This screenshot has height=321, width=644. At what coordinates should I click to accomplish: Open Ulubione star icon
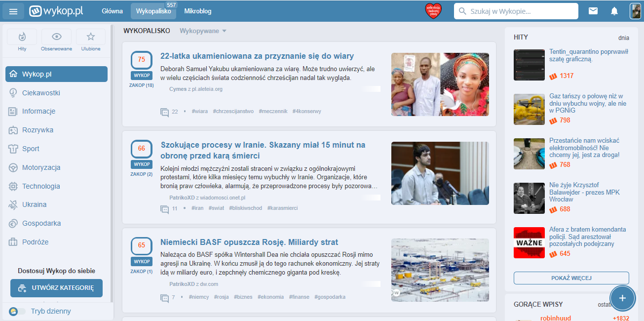91,37
